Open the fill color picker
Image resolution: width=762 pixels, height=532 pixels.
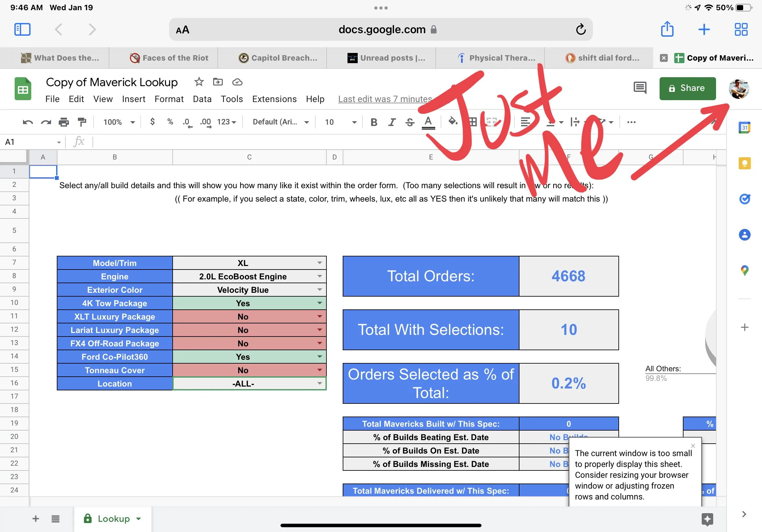point(453,122)
